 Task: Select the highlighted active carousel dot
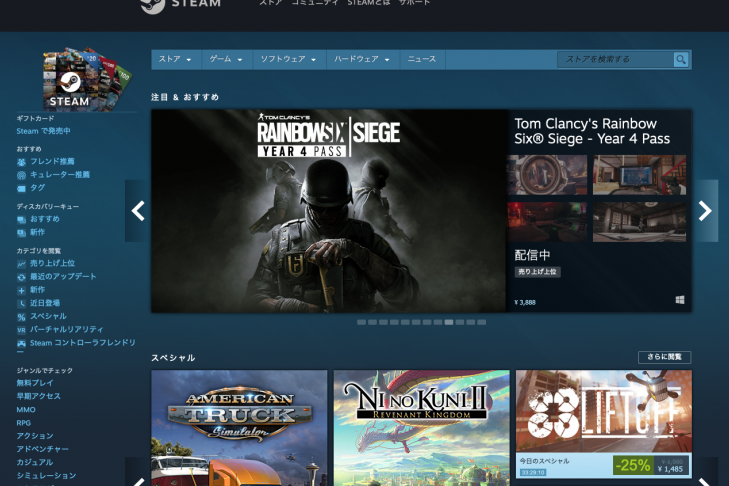(449, 322)
